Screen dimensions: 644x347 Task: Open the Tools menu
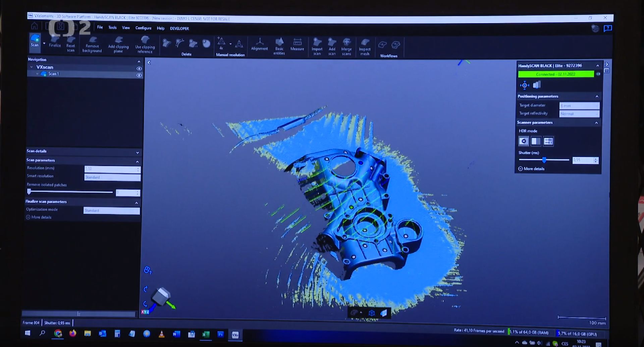[112, 28]
